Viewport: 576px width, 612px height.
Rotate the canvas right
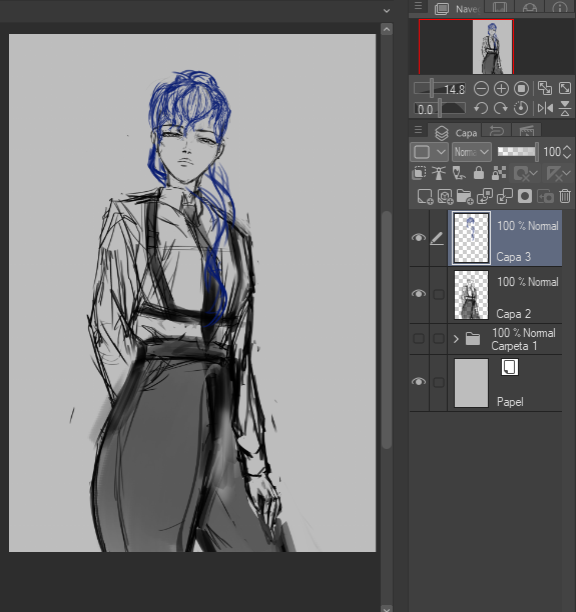point(501,108)
